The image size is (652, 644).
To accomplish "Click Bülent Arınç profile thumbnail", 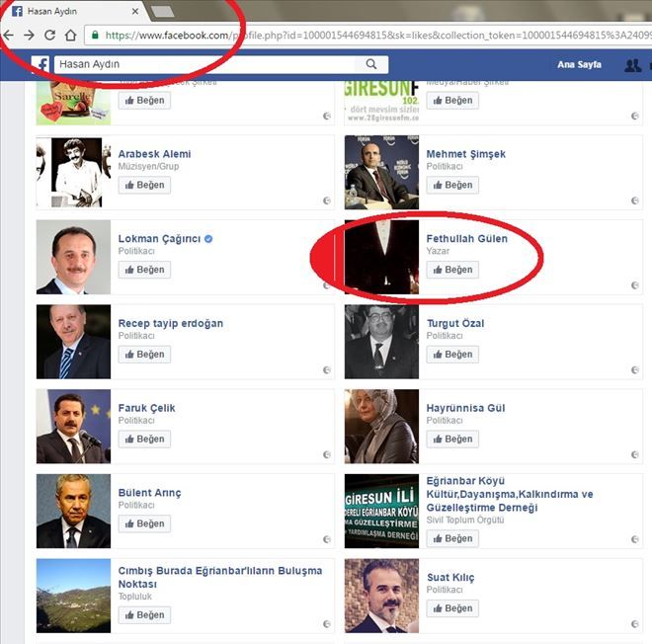I will click(x=73, y=511).
